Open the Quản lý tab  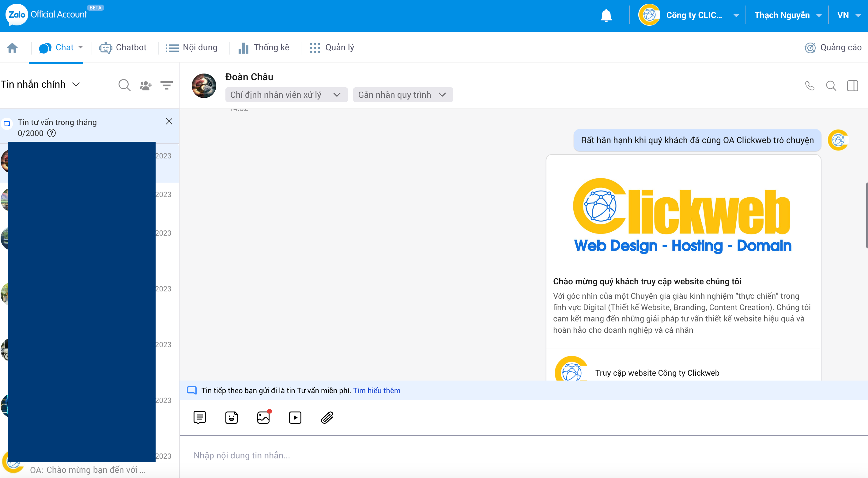click(x=332, y=47)
